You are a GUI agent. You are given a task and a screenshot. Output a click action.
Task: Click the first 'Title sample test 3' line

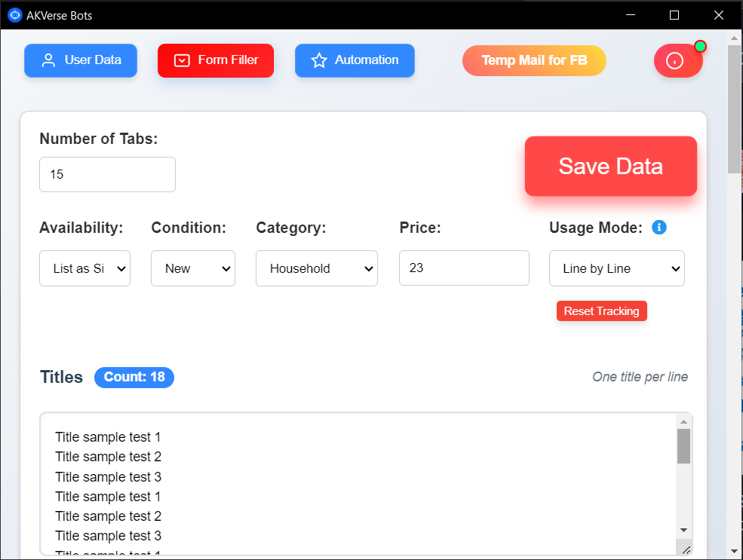pos(108,476)
